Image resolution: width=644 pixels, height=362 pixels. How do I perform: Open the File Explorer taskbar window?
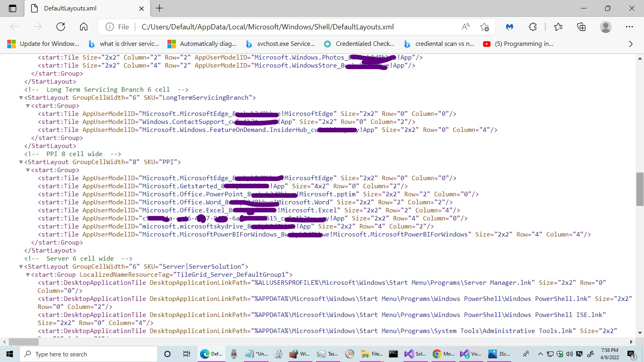(x=372, y=354)
